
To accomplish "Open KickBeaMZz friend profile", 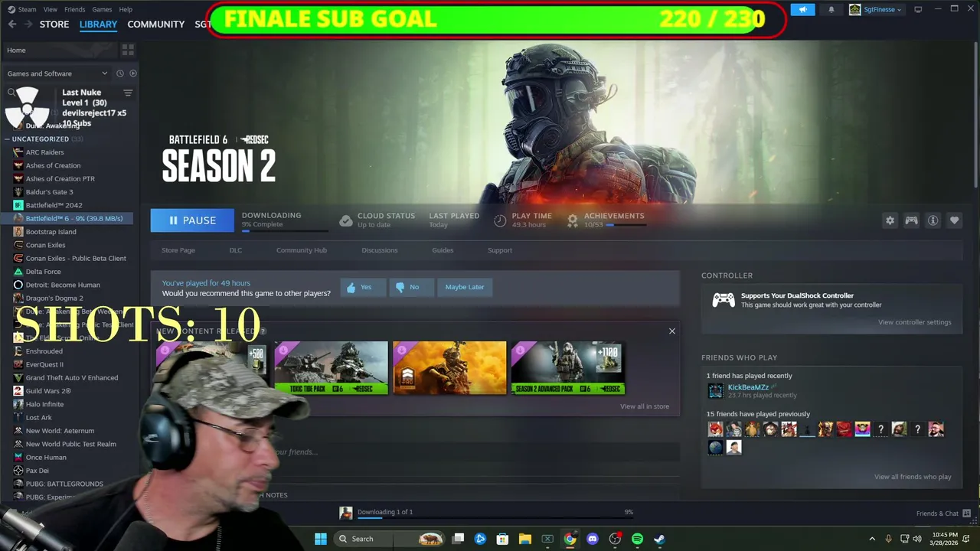I will [748, 387].
